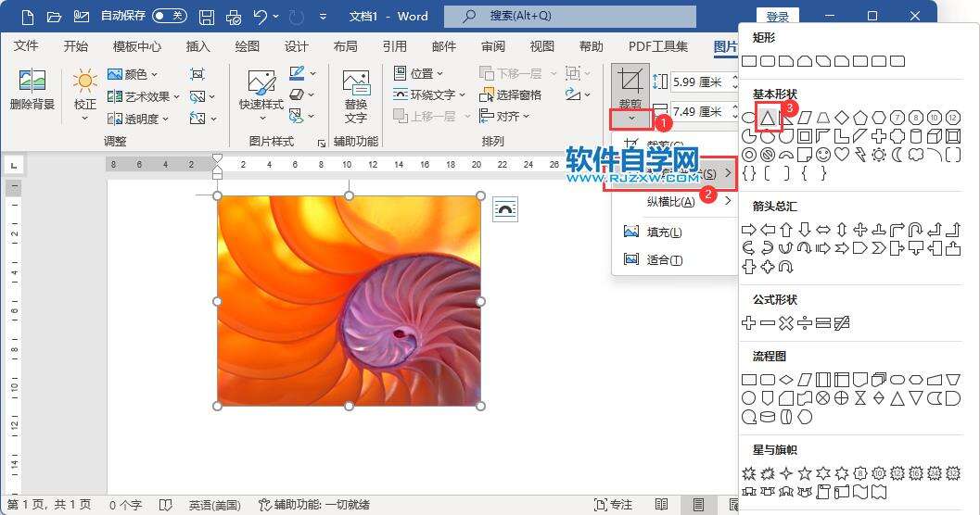Click the nautilus shell picture
The image size is (980, 515).
(349, 301)
